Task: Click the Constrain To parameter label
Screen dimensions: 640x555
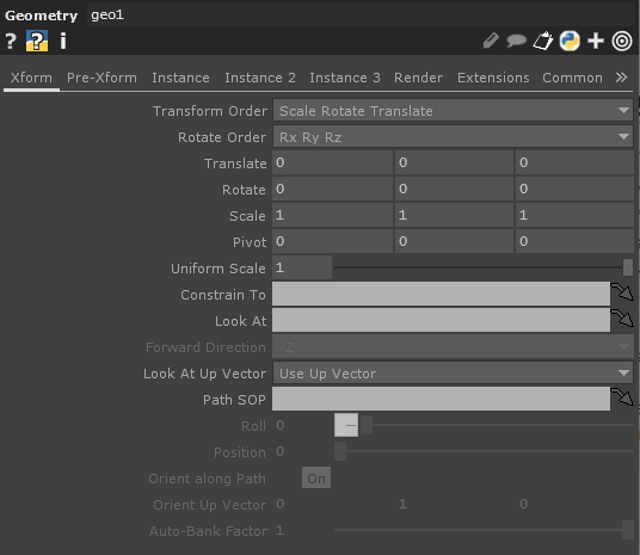Action: click(x=223, y=294)
